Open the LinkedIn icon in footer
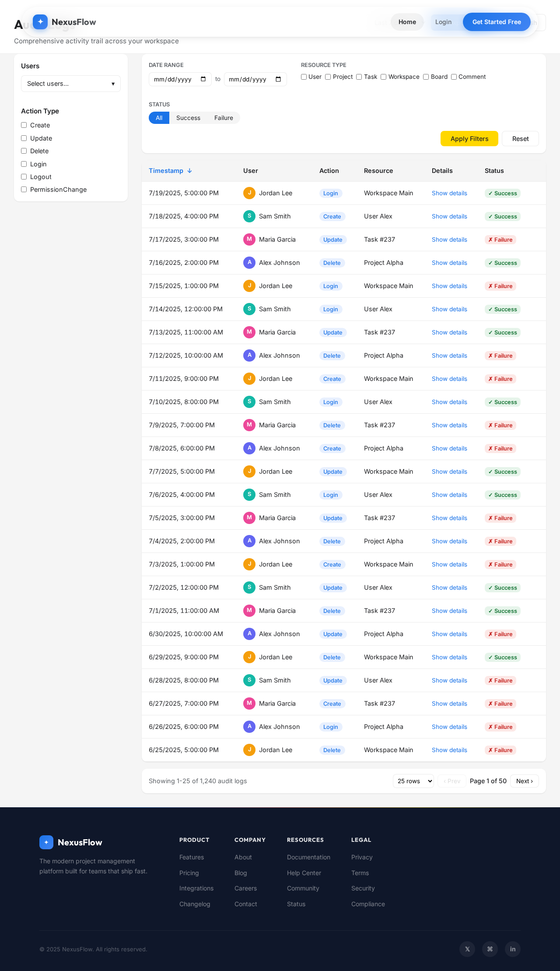This screenshot has width=560, height=971. (513, 949)
